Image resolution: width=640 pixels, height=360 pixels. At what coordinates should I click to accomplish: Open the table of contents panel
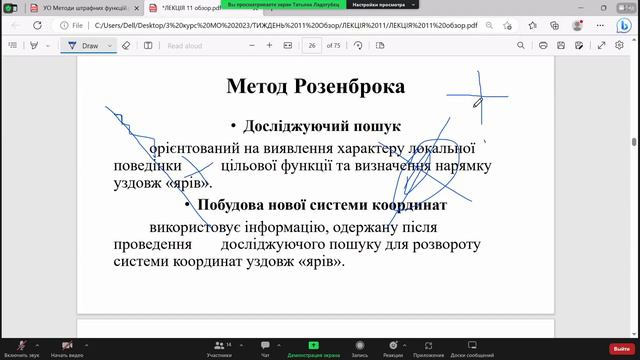pyautogui.click(x=13, y=45)
